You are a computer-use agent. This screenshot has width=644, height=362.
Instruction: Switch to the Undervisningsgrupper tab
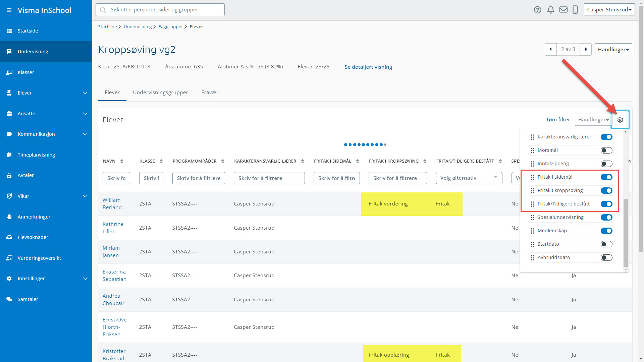click(x=160, y=93)
